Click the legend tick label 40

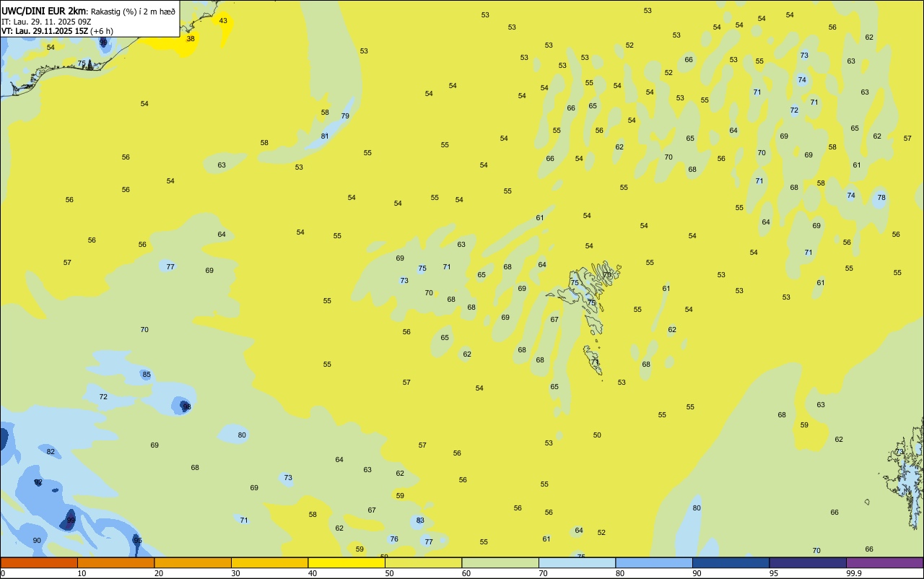pos(313,573)
